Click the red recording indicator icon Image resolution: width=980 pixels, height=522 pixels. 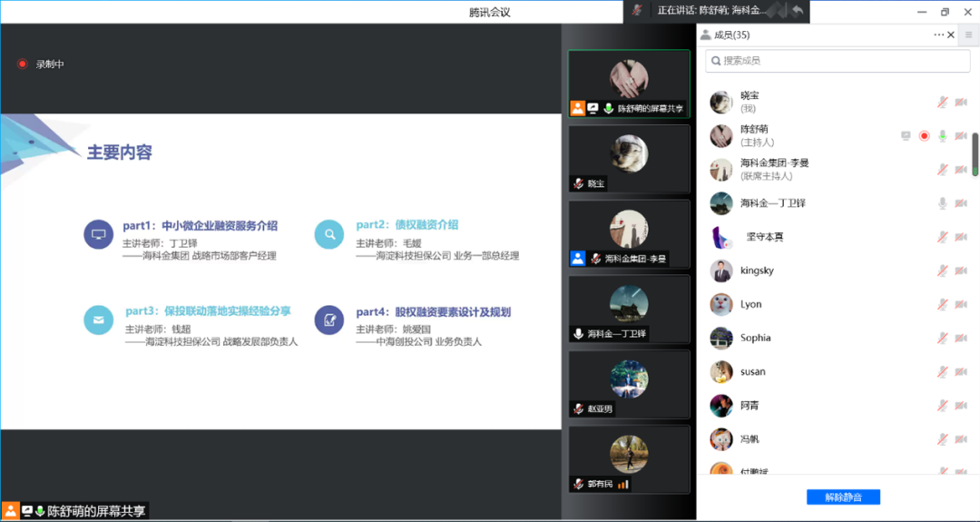[x=22, y=64]
